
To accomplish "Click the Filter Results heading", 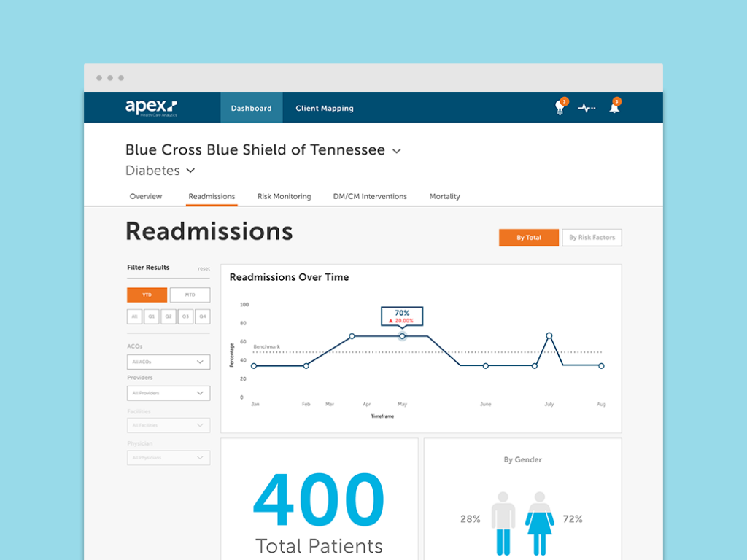I will tap(148, 267).
